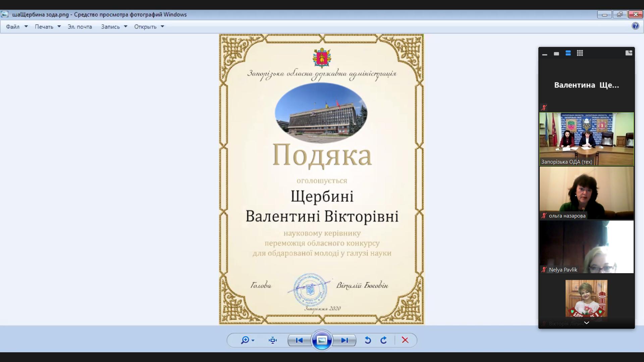Rotate the image clockwise
Viewport: 644px width, 362px height.
coord(384,340)
